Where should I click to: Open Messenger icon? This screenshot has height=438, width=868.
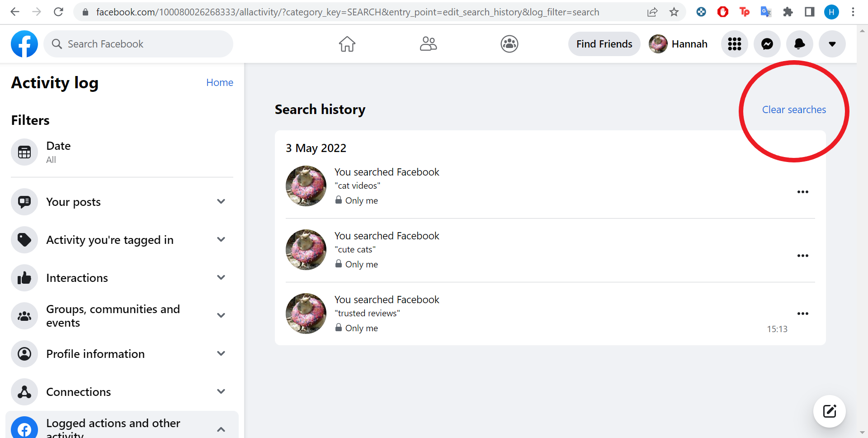(x=767, y=44)
